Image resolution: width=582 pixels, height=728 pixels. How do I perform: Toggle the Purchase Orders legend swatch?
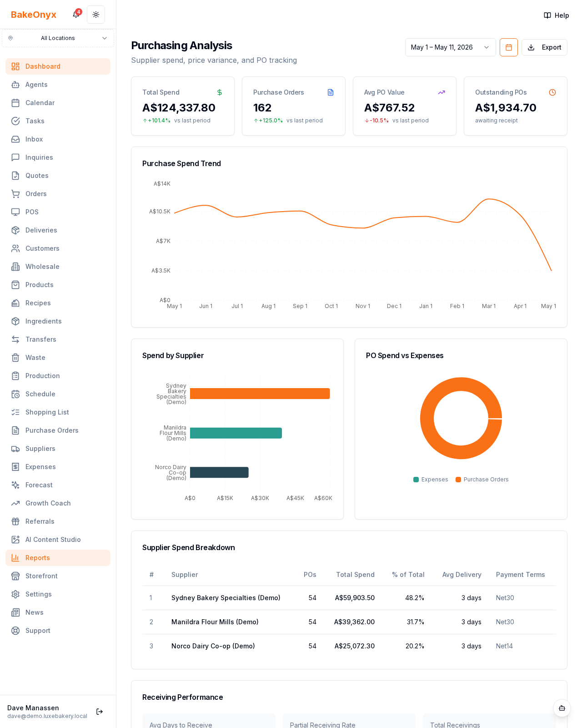click(458, 480)
